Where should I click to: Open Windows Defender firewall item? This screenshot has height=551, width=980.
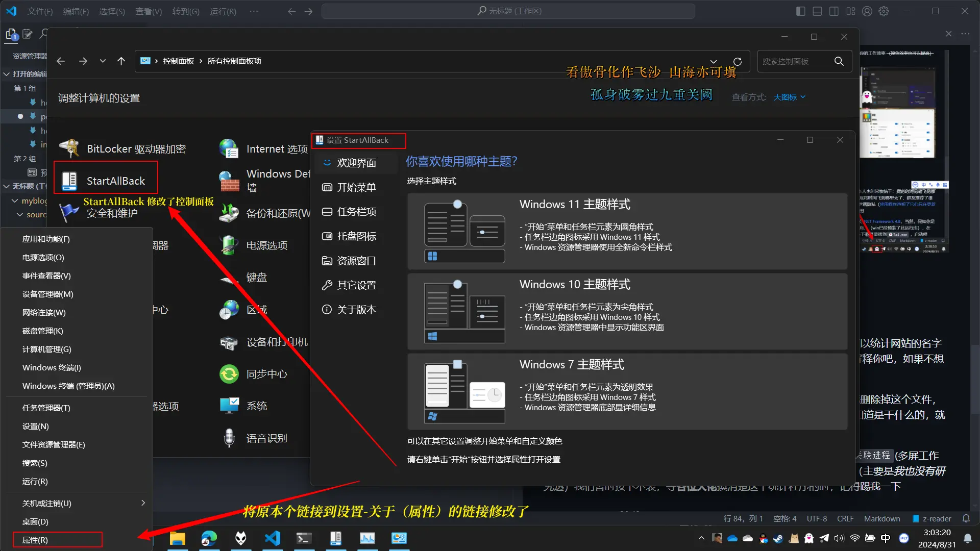tap(264, 181)
